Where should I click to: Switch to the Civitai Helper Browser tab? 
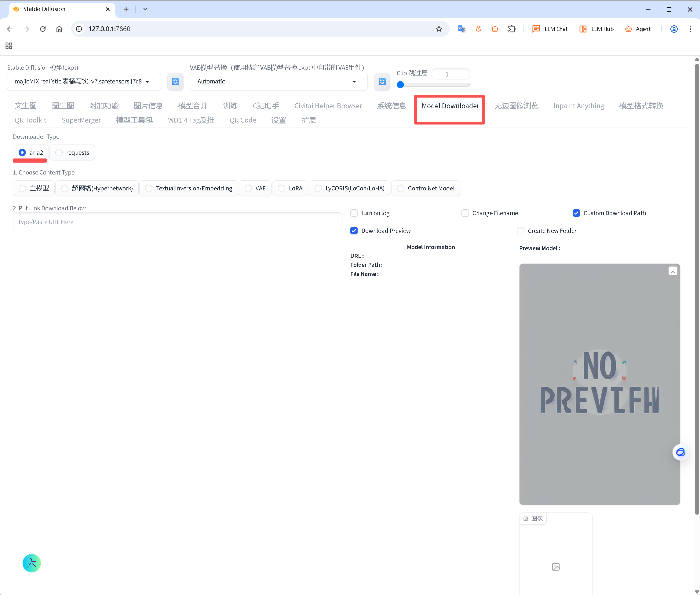click(x=328, y=106)
